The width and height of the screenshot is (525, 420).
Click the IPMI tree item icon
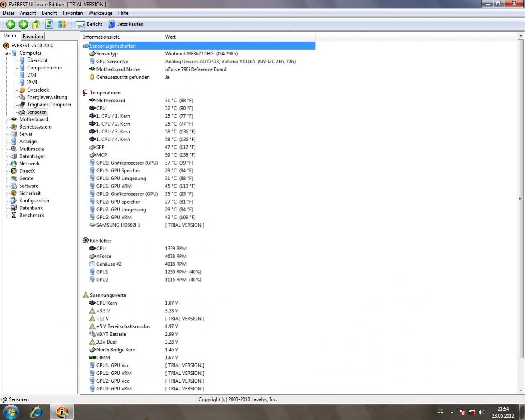(x=22, y=83)
